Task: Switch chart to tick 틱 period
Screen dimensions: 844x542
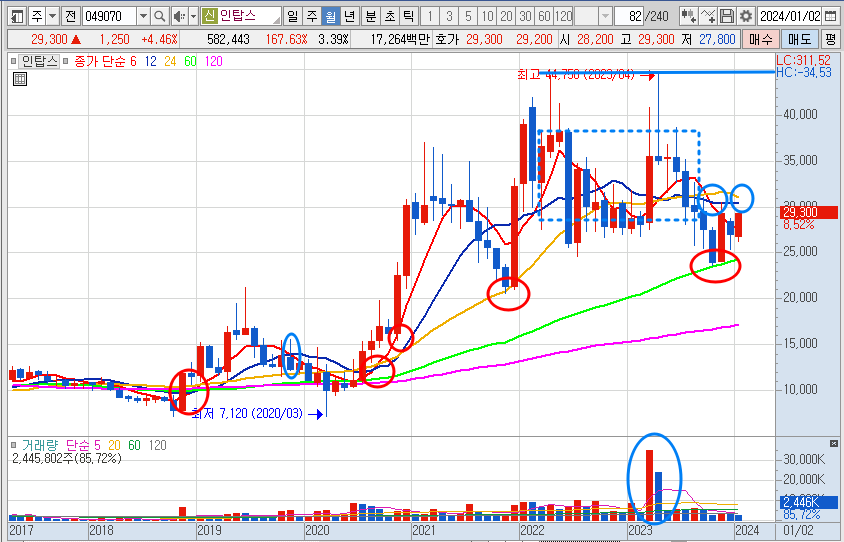Action: [x=409, y=16]
